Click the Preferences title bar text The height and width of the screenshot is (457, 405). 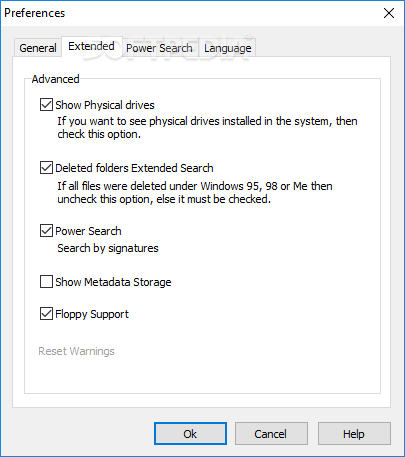click(x=35, y=13)
